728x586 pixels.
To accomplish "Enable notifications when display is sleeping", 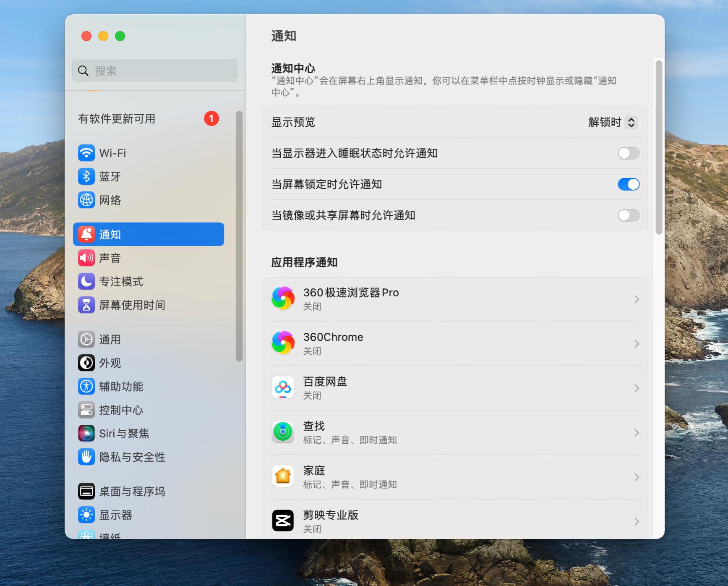I will [x=628, y=154].
